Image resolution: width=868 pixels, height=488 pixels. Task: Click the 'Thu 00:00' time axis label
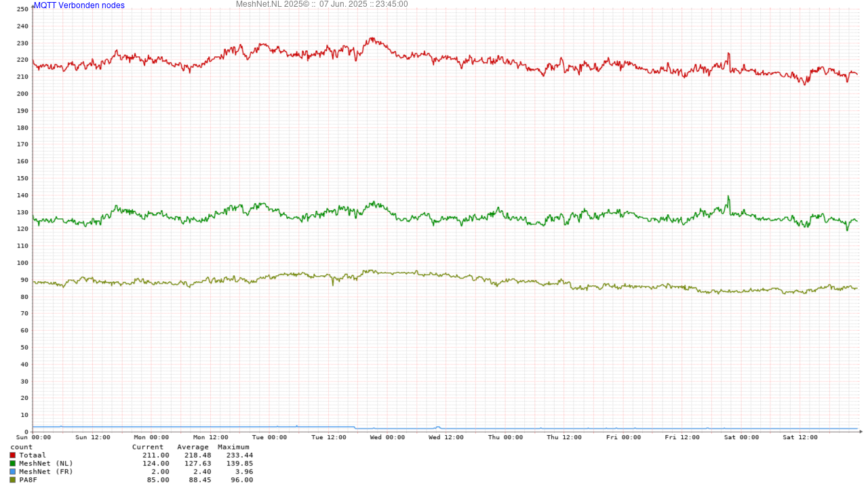pyautogui.click(x=505, y=438)
